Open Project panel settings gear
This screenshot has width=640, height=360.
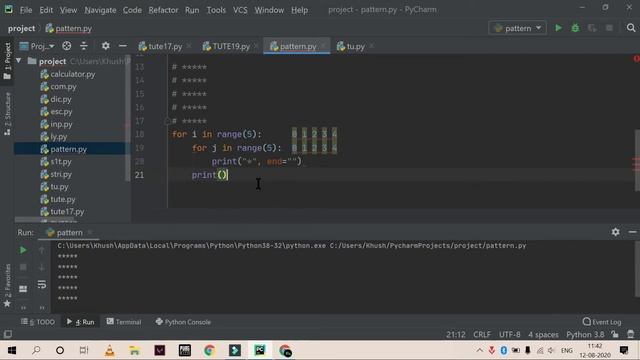click(x=105, y=46)
